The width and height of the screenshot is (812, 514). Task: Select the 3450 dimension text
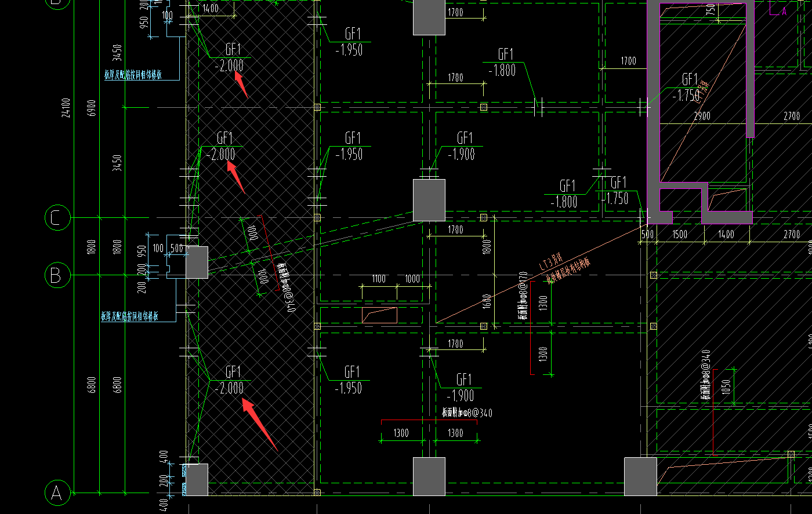coord(118,163)
